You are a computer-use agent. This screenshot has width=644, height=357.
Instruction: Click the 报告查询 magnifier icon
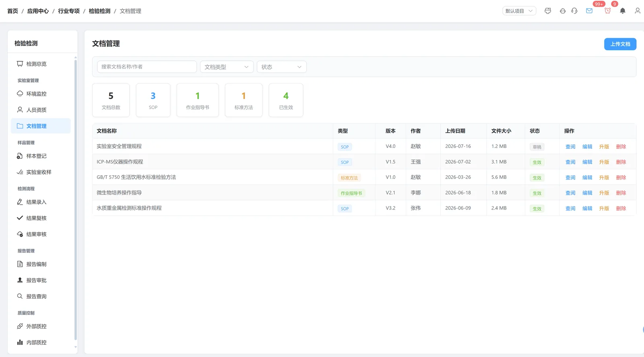pos(20,296)
